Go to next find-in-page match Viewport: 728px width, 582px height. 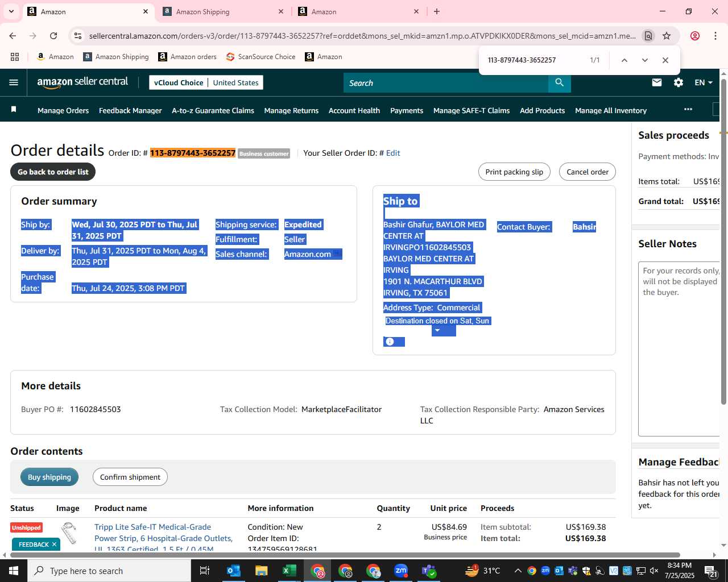[644, 60]
